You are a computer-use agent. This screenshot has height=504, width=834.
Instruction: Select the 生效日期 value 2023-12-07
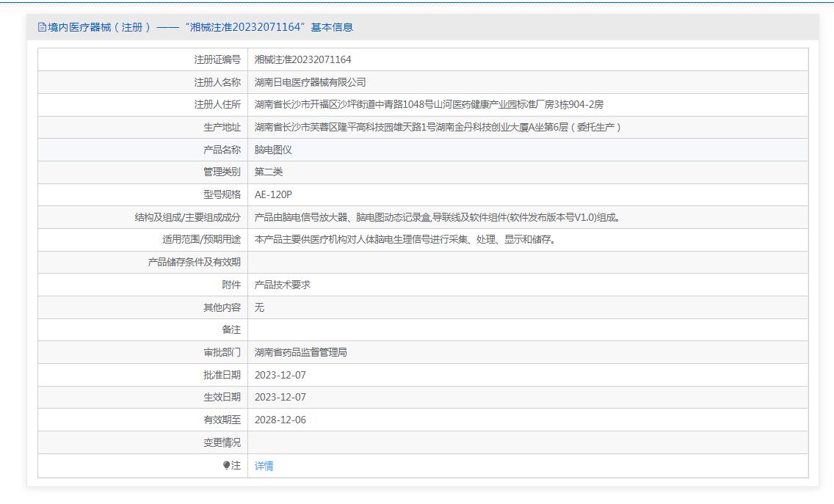coord(280,397)
